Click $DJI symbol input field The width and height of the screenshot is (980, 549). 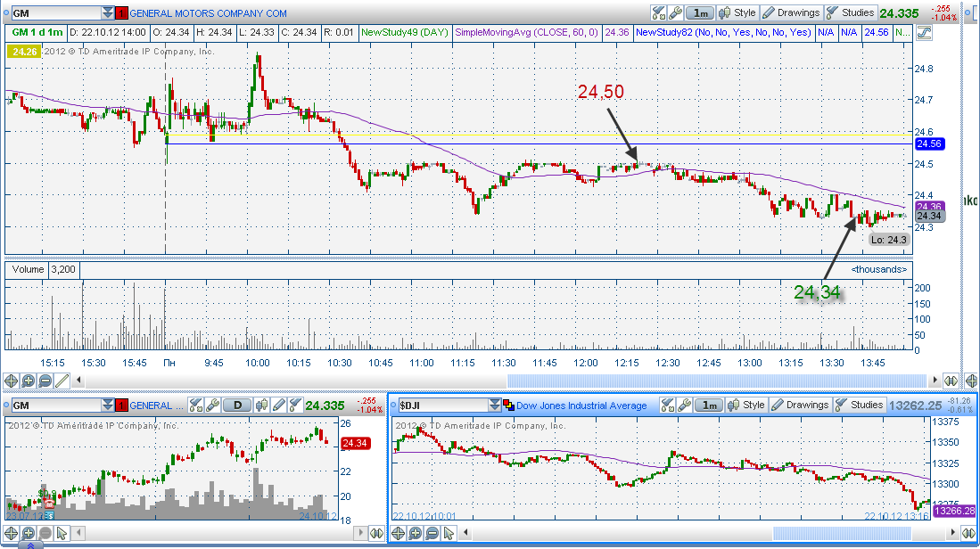pos(442,406)
